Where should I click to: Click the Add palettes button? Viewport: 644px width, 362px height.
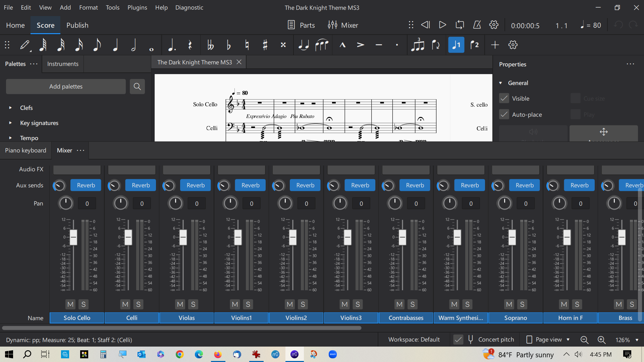65,86
